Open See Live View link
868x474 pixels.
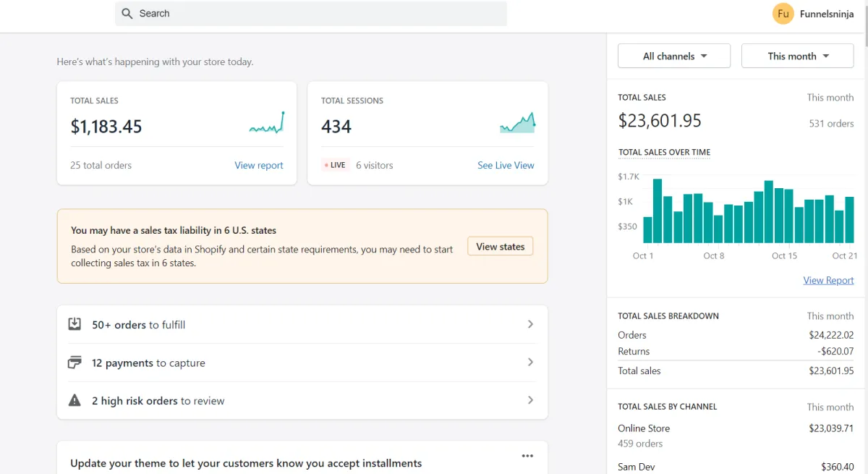pyautogui.click(x=506, y=166)
